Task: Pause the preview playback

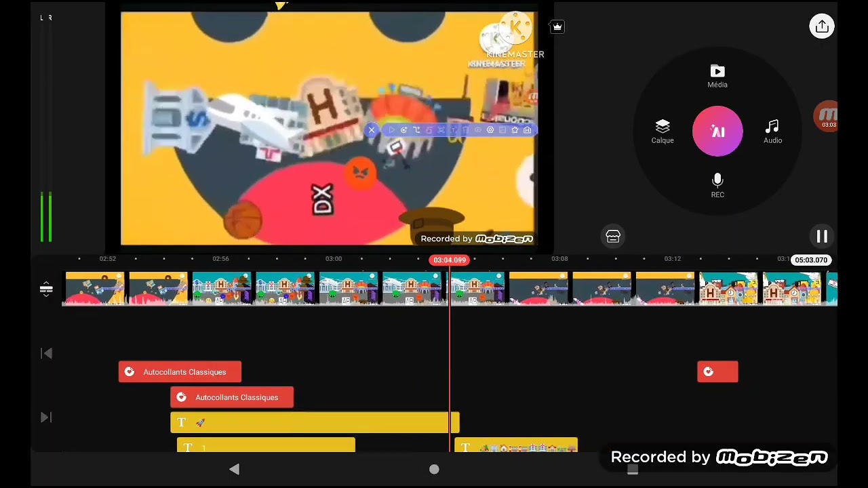Action: point(821,236)
